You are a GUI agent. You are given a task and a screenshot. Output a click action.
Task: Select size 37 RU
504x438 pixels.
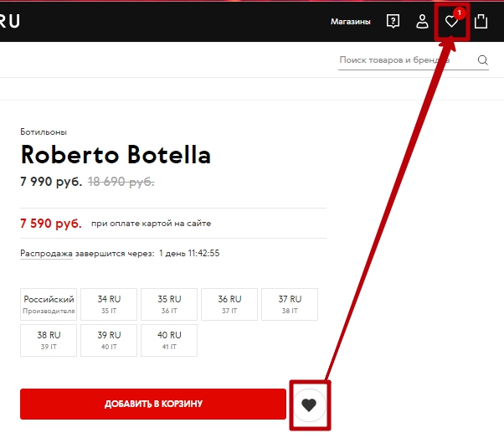point(290,304)
